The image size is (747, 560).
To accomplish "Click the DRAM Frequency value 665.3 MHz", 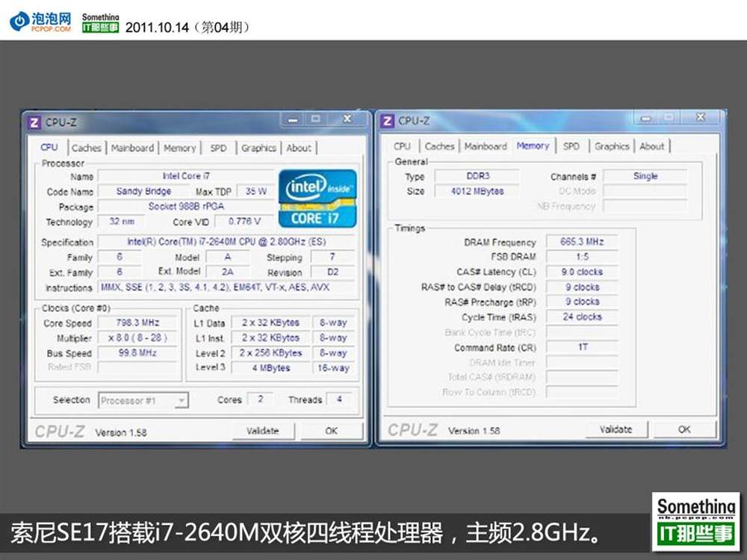I will click(582, 242).
